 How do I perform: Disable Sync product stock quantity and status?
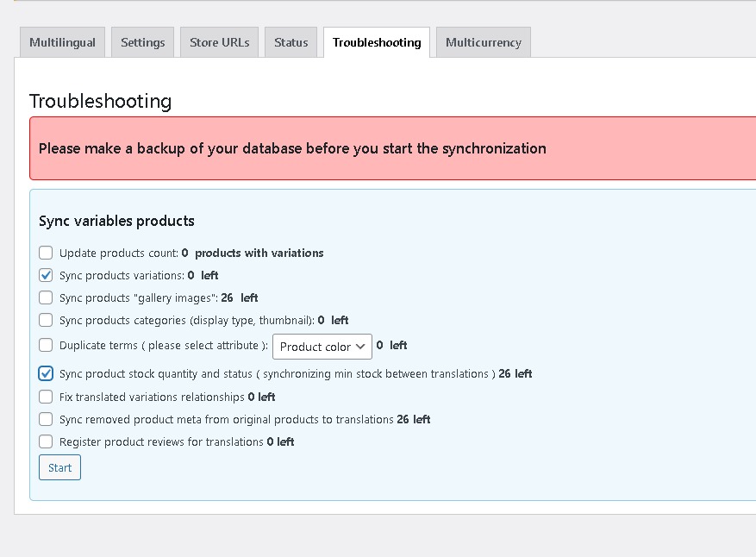[x=46, y=374]
